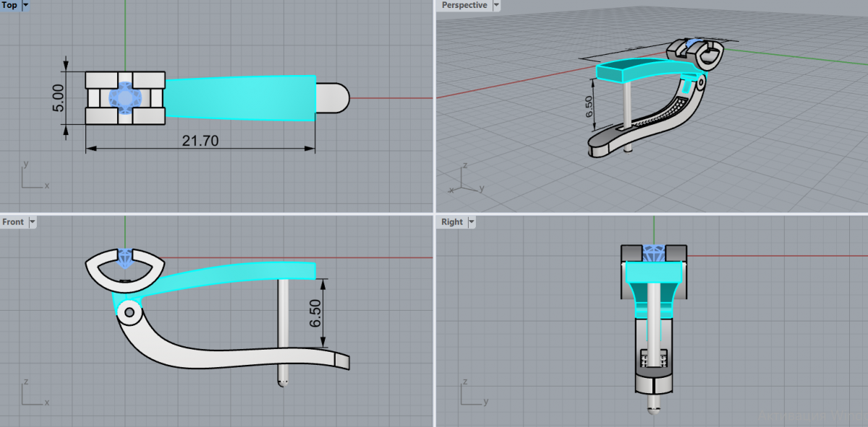This screenshot has width=868, height=427.
Task: Open the Top viewport dropdown arrow
Action: pos(26,5)
